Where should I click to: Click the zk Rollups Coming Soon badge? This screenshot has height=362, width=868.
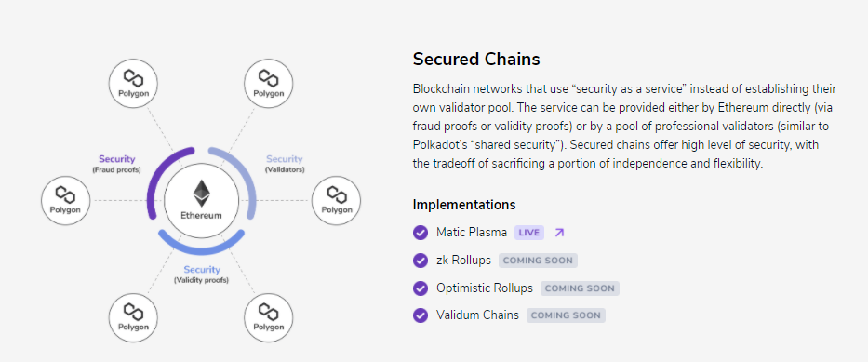538,261
